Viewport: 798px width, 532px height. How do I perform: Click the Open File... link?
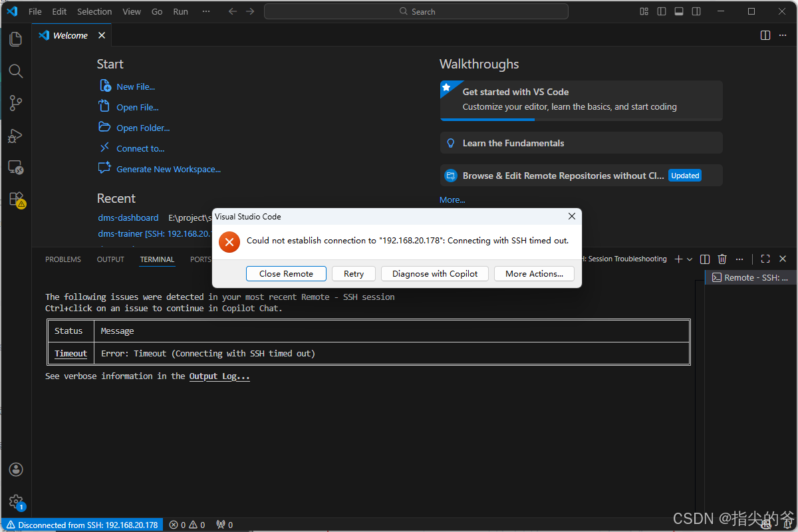(x=138, y=107)
